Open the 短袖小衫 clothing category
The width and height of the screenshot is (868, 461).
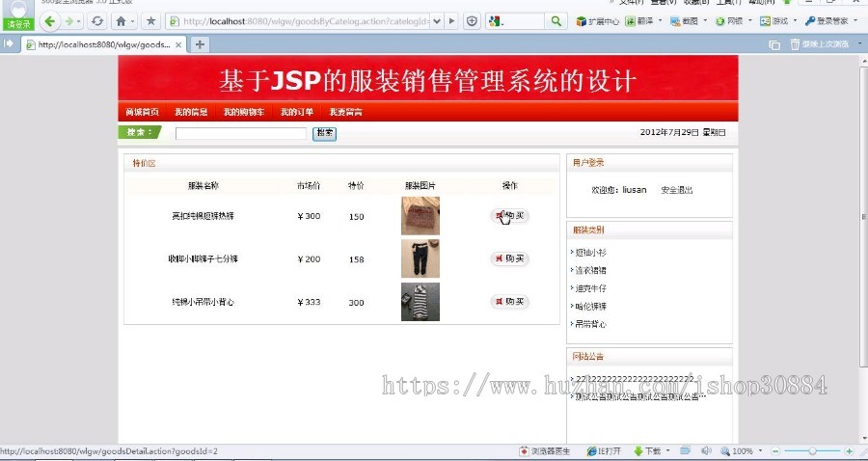(x=590, y=253)
